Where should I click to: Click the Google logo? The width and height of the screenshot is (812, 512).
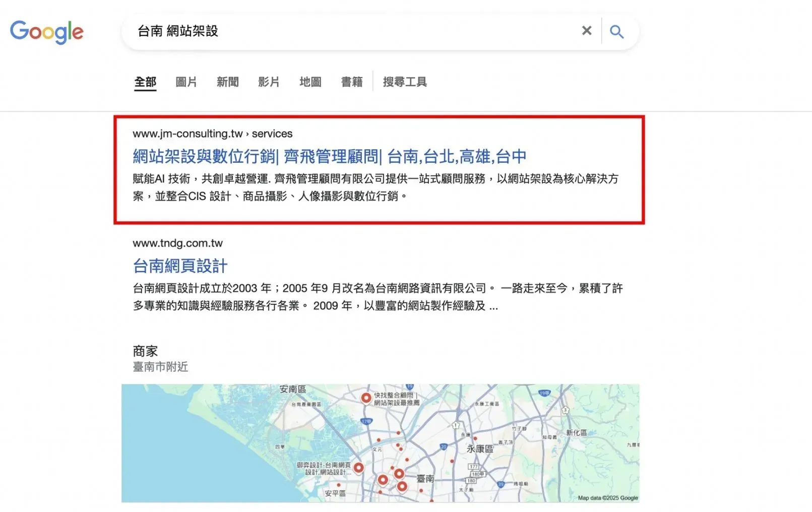point(47,32)
